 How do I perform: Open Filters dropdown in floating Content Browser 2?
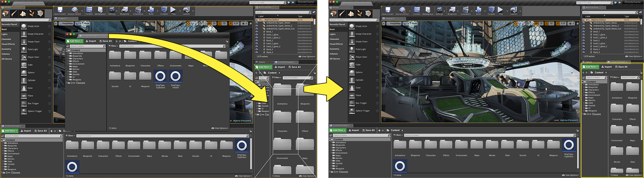coord(113,46)
